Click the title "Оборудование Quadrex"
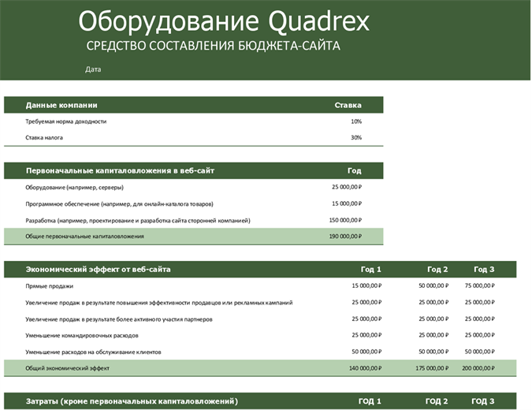The height and width of the screenshot is (410, 532). [x=224, y=22]
